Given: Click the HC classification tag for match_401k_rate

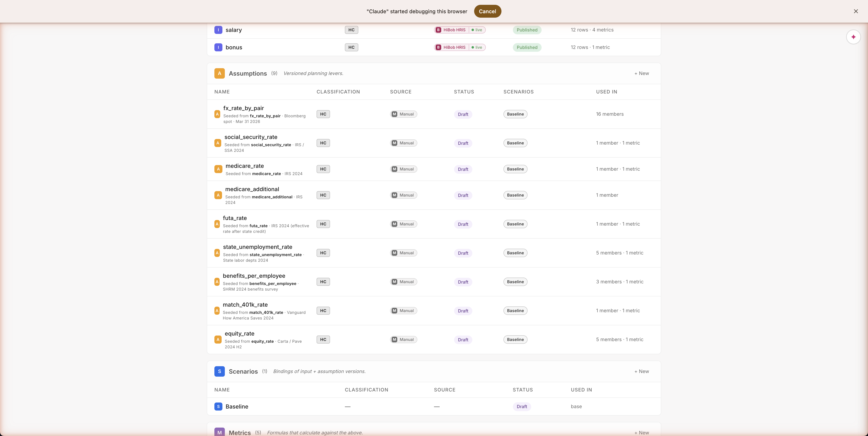Looking at the screenshot, I should 323,311.
